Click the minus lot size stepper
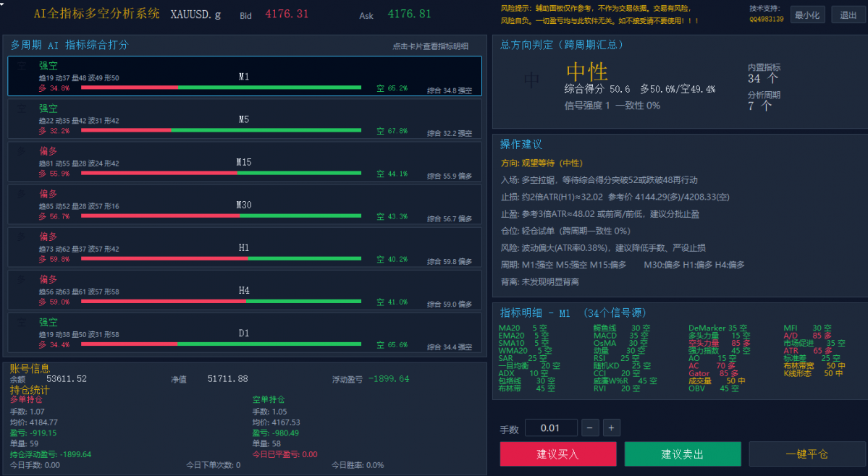Image resolution: width=868 pixels, height=476 pixels. tap(590, 428)
